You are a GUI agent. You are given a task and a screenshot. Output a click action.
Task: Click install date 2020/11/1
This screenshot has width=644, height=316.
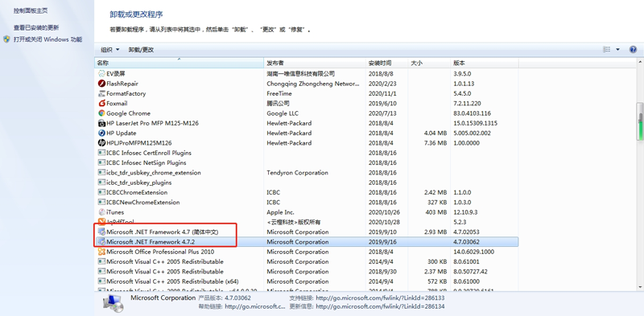pyautogui.click(x=382, y=93)
